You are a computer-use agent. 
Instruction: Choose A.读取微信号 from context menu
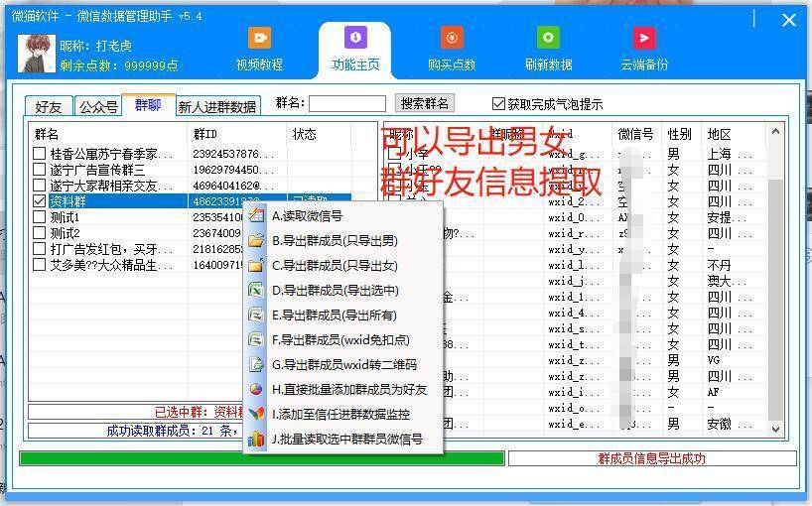pyautogui.click(x=307, y=216)
